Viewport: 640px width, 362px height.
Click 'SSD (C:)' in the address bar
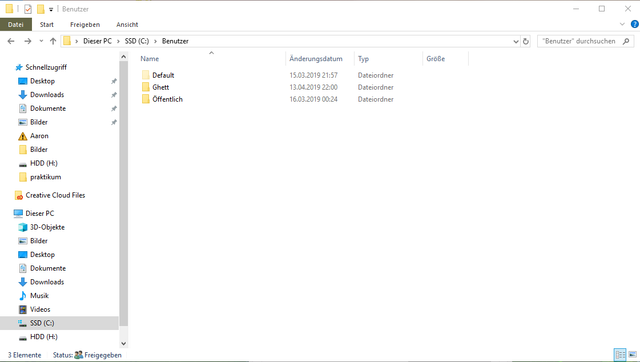coord(137,41)
